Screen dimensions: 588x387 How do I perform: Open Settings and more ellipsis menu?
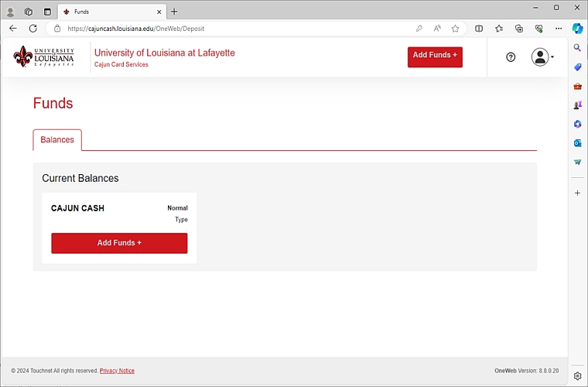(559, 29)
